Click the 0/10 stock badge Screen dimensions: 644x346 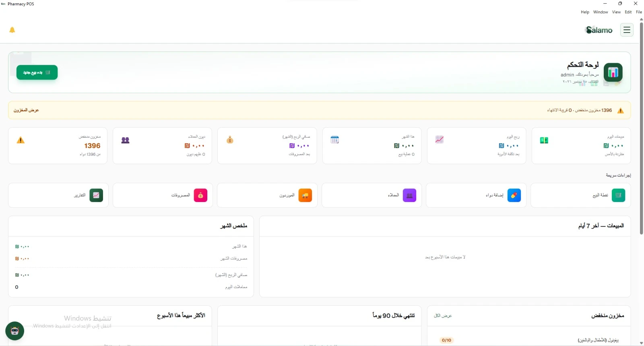tap(446, 340)
